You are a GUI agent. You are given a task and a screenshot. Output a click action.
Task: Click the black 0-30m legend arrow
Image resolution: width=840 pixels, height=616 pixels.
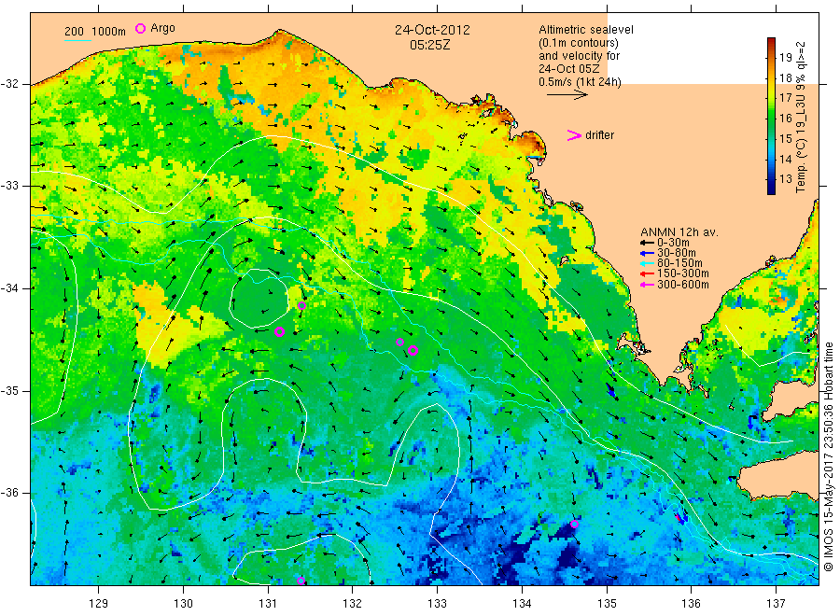coord(647,243)
